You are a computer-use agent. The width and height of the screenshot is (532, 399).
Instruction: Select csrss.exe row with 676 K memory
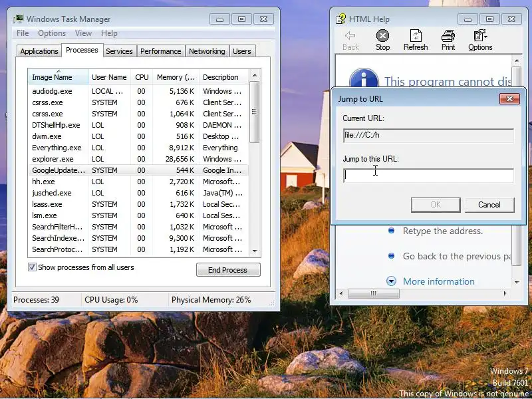[138, 102]
